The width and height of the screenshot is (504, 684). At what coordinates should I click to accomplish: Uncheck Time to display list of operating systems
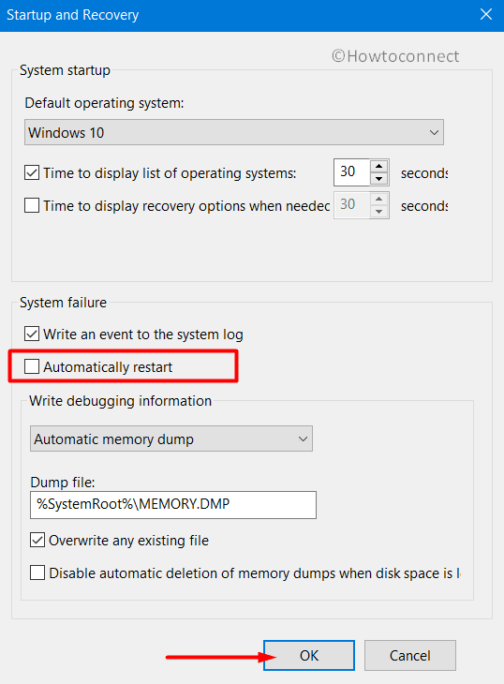(x=32, y=173)
